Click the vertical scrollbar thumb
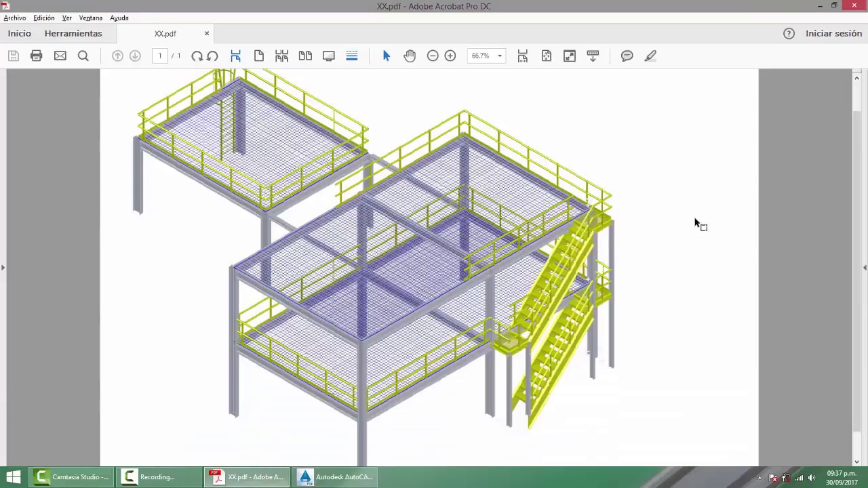 click(x=856, y=271)
